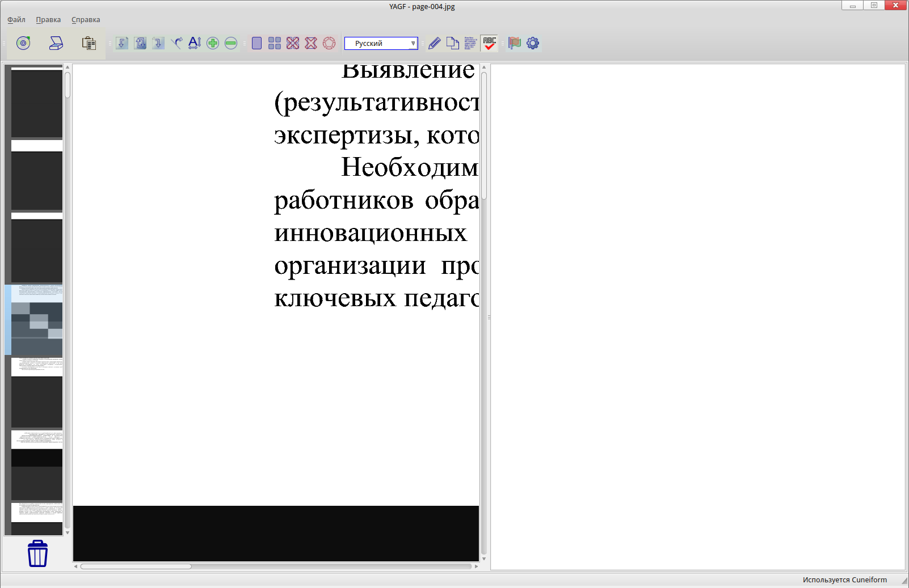Click the open image disc icon
909x588 pixels.
click(x=23, y=43)
